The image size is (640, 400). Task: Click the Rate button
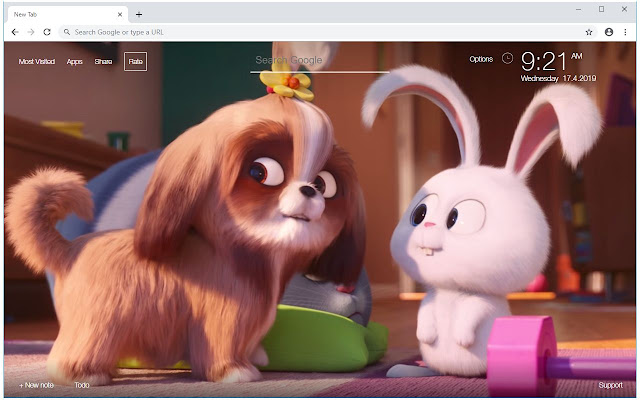click(136, 62)
